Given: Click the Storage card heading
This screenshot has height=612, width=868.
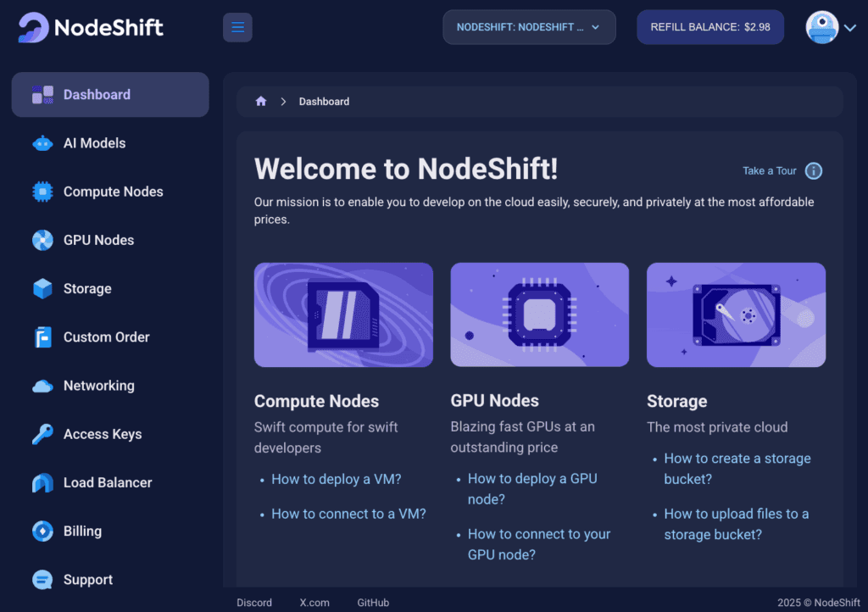Looking at the screenshot, I should (677, 401).
